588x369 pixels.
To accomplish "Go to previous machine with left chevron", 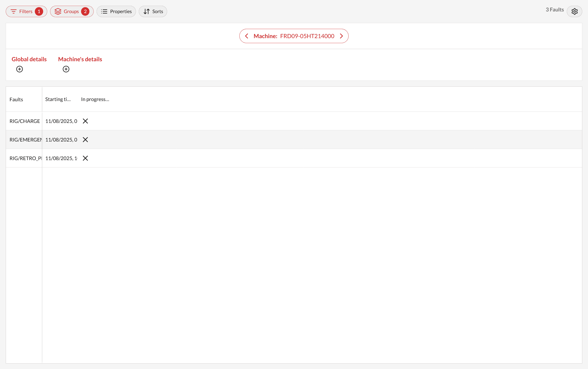I will [247, 36].
